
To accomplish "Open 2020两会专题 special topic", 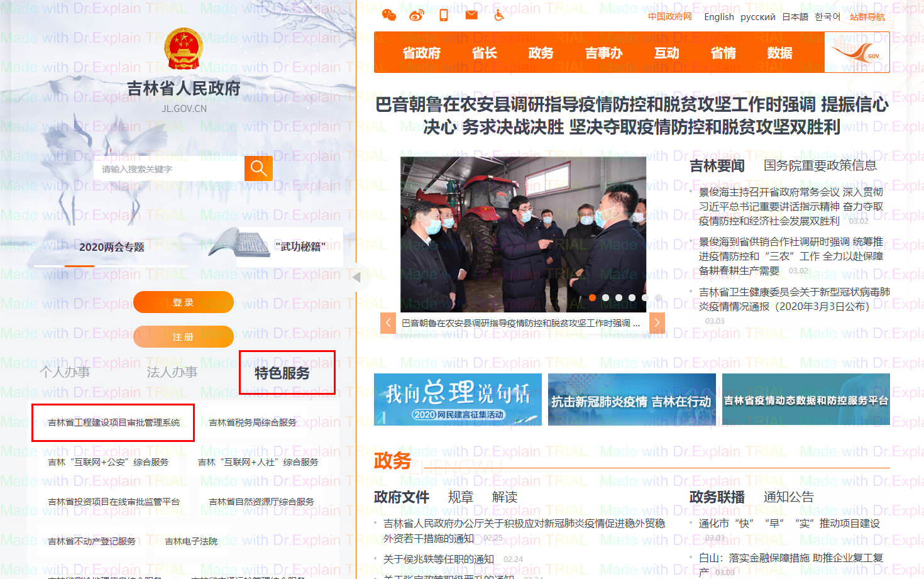I will coord(112,247).
